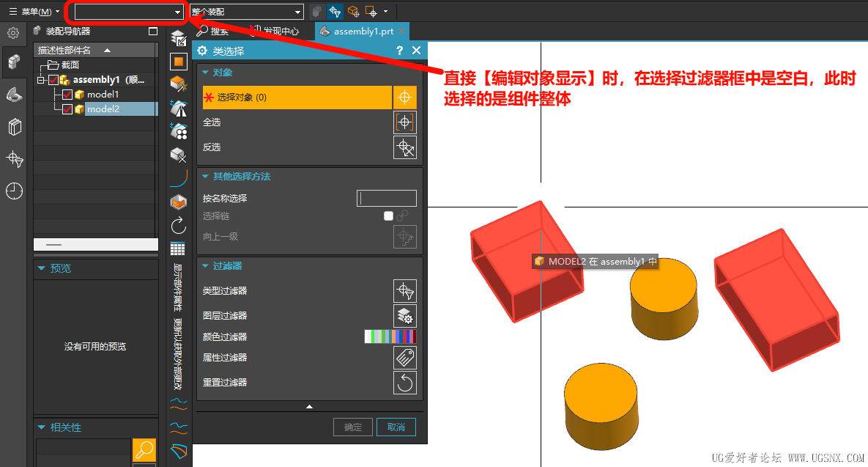Click 更新以获取外部更改 vertical toolbar label
This screenshot has height=467, width=868.
click(x=178, y=354)
